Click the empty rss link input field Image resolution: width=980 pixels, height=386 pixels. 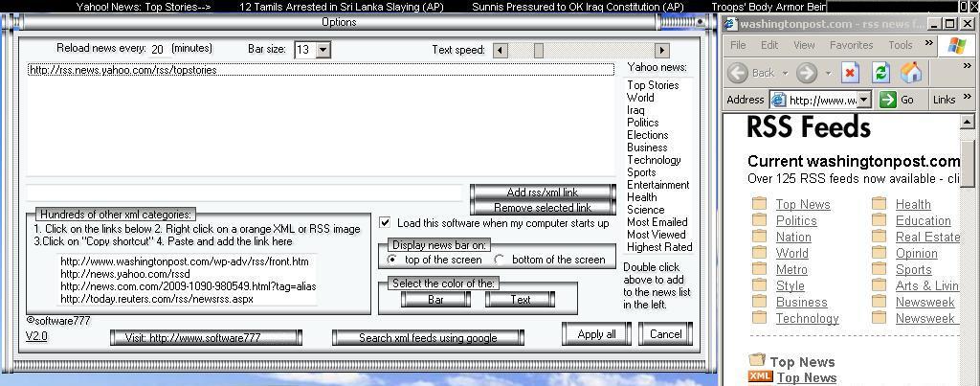click(x=244, y=193)
